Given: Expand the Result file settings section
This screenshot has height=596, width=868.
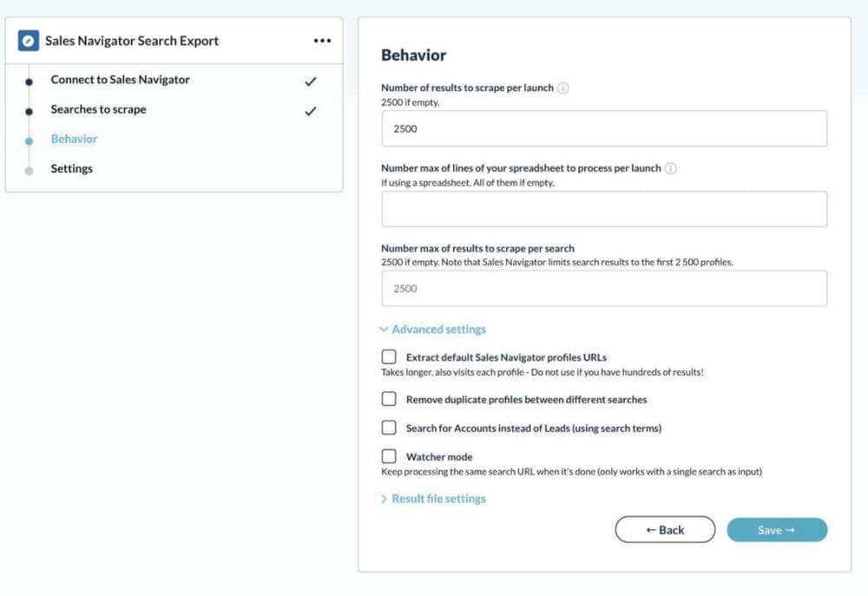Looking at the screenshot, I should click(x=433, y=499).
